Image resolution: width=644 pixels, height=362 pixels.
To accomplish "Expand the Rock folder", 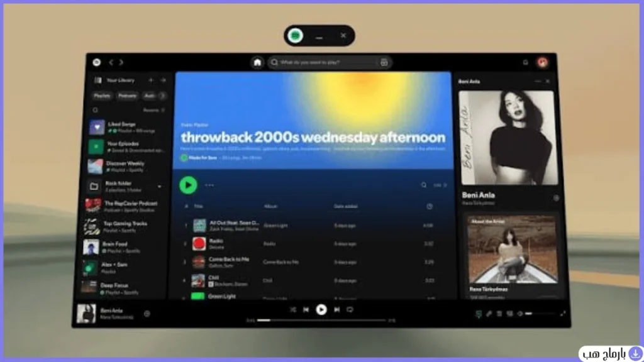I will coord(159,187).
